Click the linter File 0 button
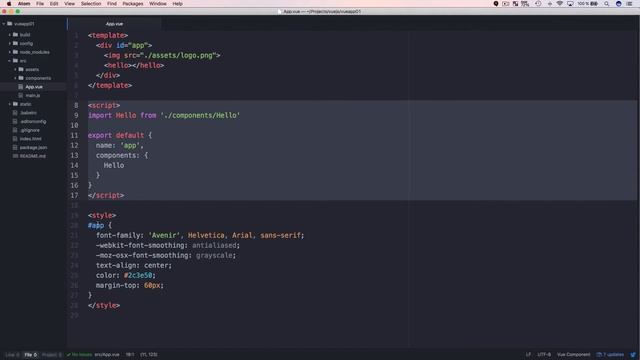 click(x=31, y=355)
